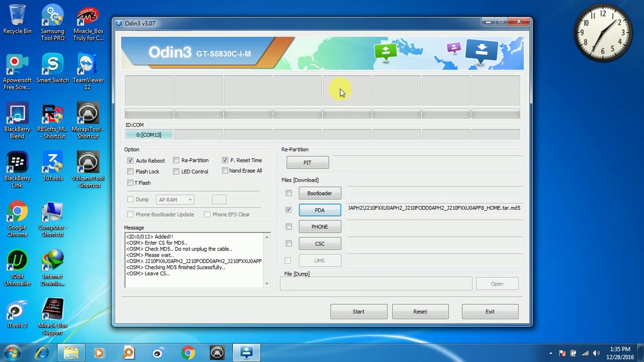Click the 0:[COM13] port box

148,135
